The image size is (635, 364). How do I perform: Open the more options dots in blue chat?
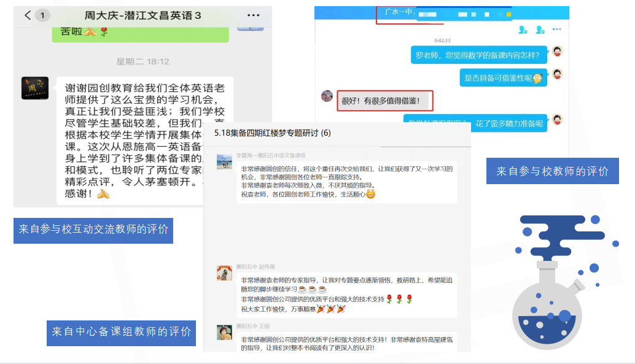[x=556, y=29]
